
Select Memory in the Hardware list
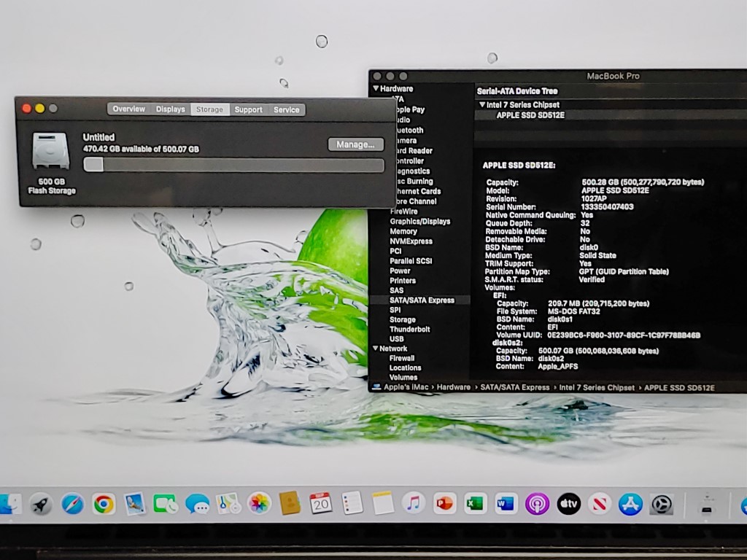[x=403, y=231]
